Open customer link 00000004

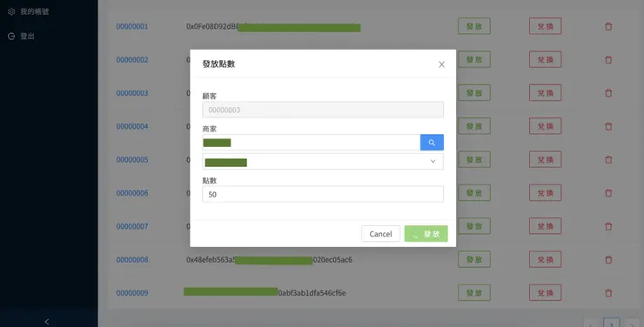(132, 126)
